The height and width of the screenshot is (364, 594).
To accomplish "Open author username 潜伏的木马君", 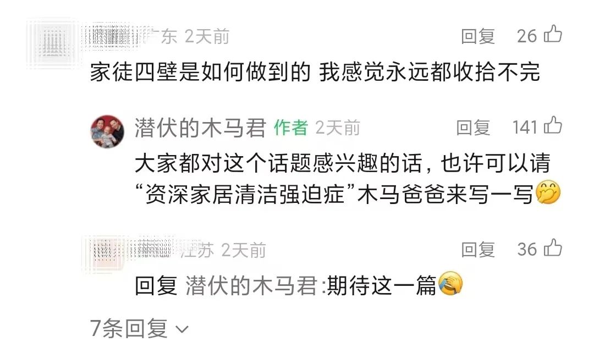I will point(200,128).
